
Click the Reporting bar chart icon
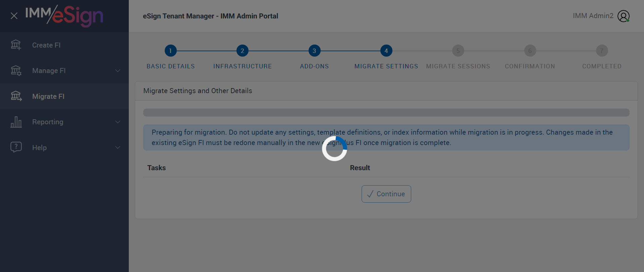click(x=16, y=122)
